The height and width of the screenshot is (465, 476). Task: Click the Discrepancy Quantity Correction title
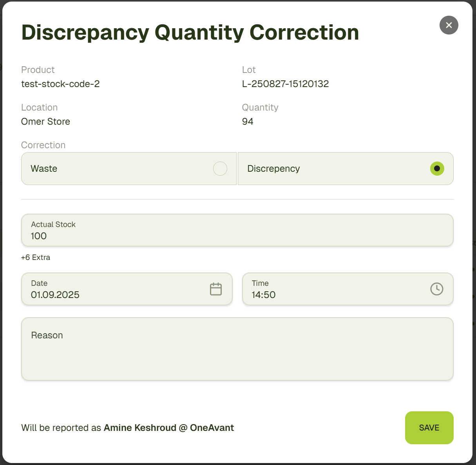(x=190, y=33)
